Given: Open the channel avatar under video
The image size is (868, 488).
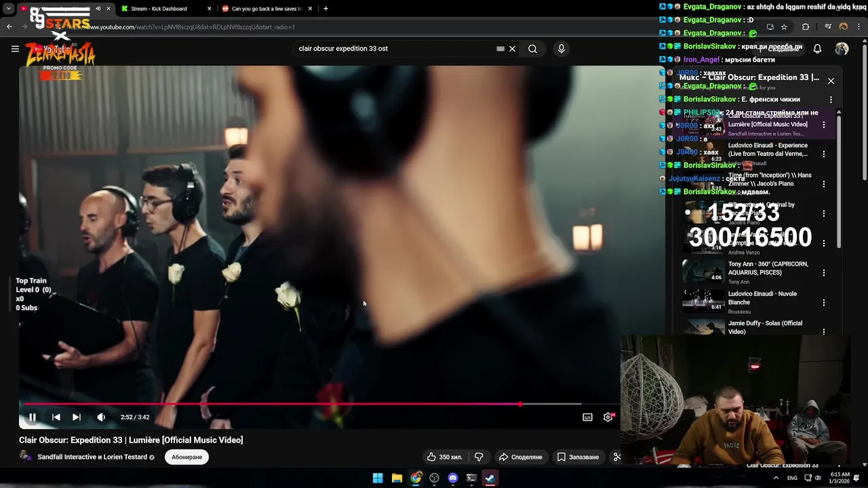Looking at the screenshot, I should [26, 456].
